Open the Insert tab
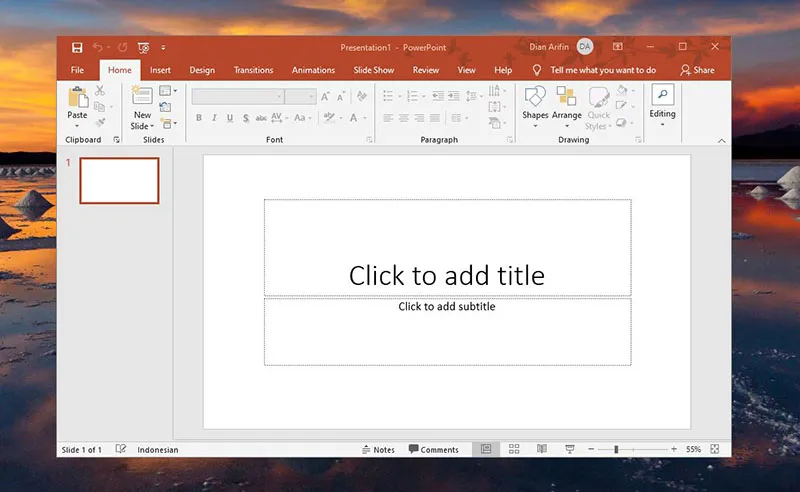Viewport: 800px width, 492px height. [x=160, y=70]
